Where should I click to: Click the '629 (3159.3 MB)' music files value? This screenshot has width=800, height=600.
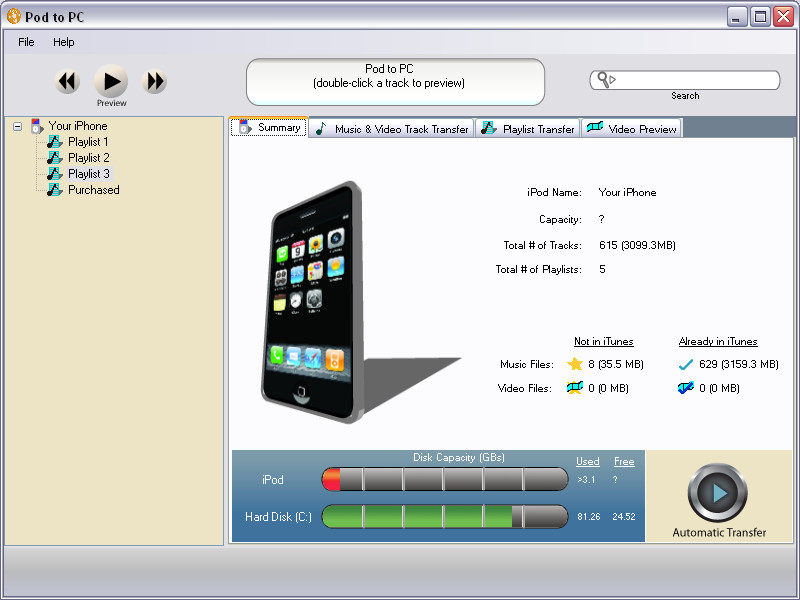(738, 364)
